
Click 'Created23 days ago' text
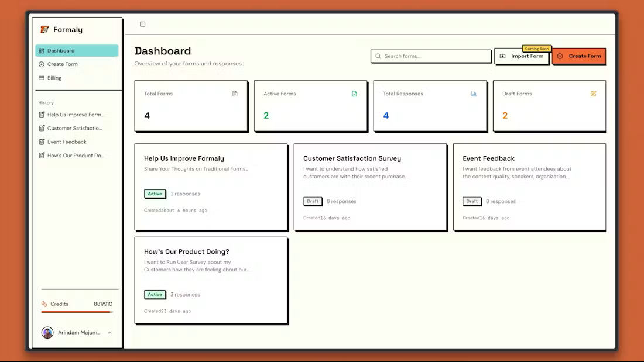[167, 311]
